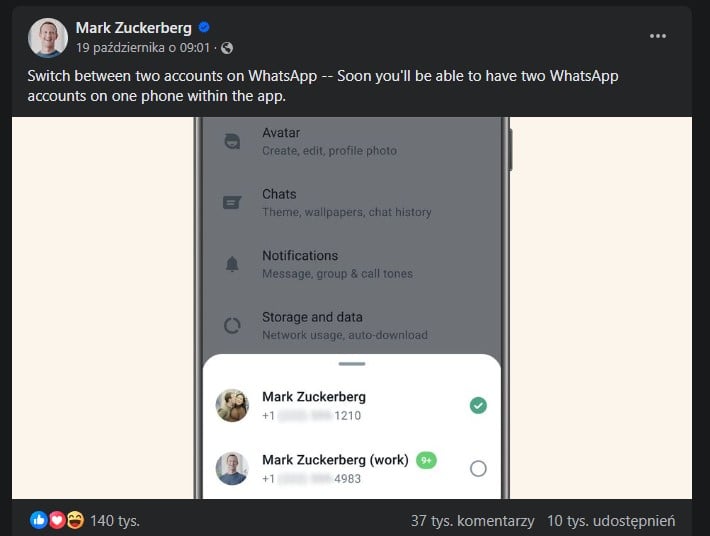View the 37 tys. komentarzy comments
Viewport: 710px width, 536px height.
tap(472, 520)
